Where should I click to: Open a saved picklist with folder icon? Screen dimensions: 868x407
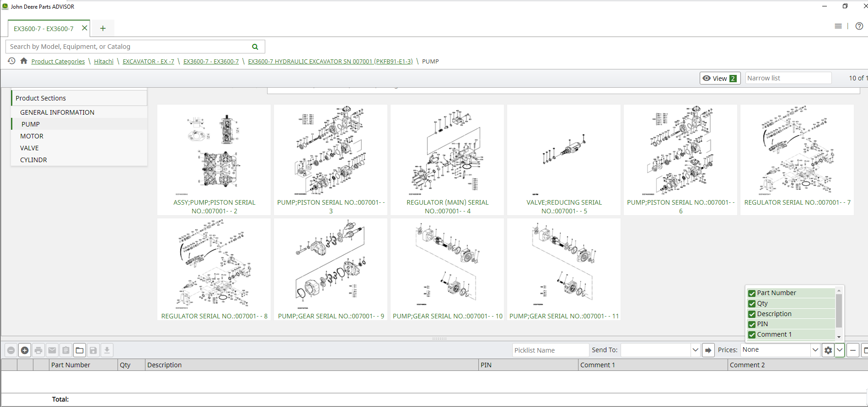click(x=80, y=350)
